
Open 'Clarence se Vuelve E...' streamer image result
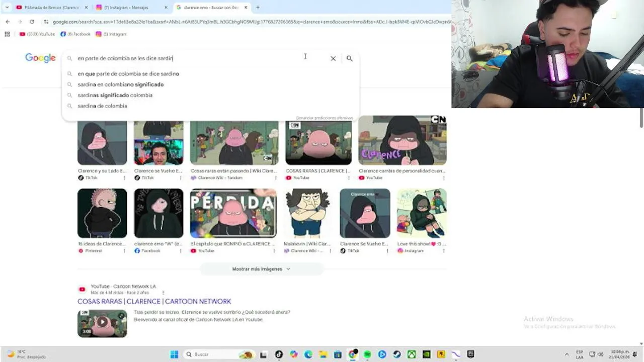[x=158, y=143]
